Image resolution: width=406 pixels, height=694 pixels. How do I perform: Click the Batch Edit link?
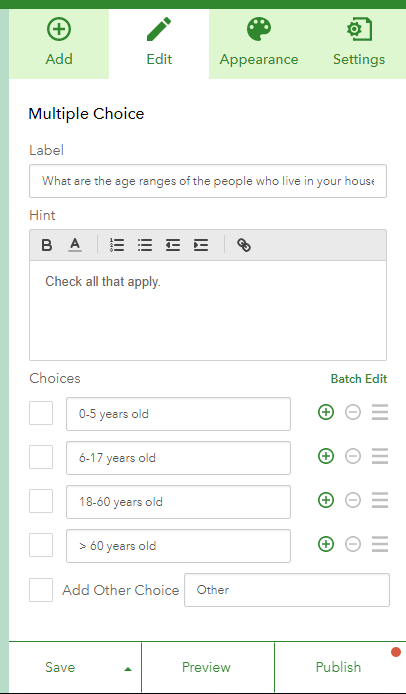coord(359,379)
